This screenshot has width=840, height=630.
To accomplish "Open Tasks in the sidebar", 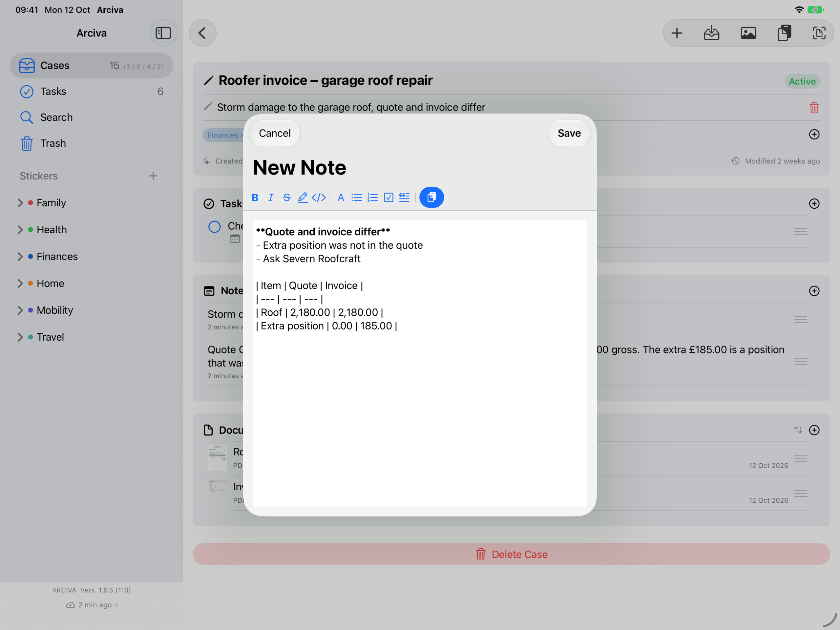I will [x=92, y=92].
